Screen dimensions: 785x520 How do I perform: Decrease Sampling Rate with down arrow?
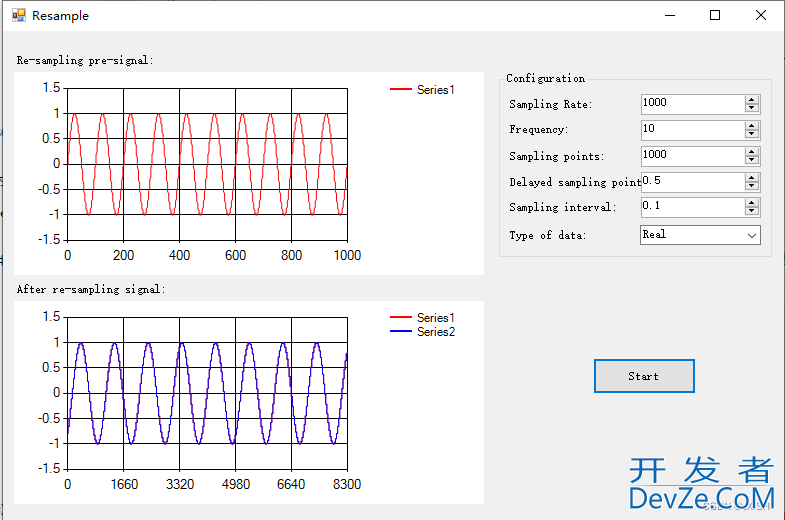[751, 108]
